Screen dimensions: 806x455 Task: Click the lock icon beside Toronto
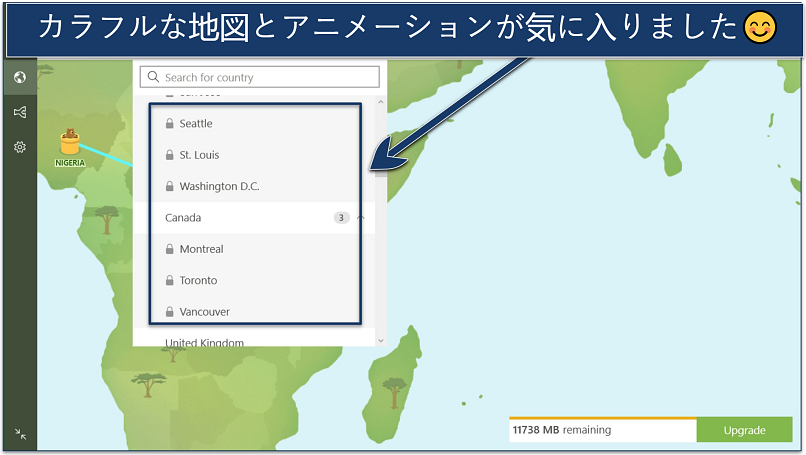point(169,281)
